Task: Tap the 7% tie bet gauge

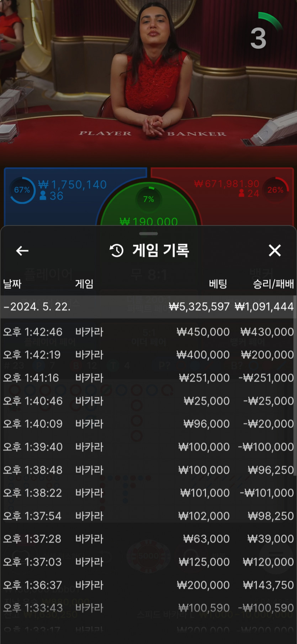Action: coord(149,199)
